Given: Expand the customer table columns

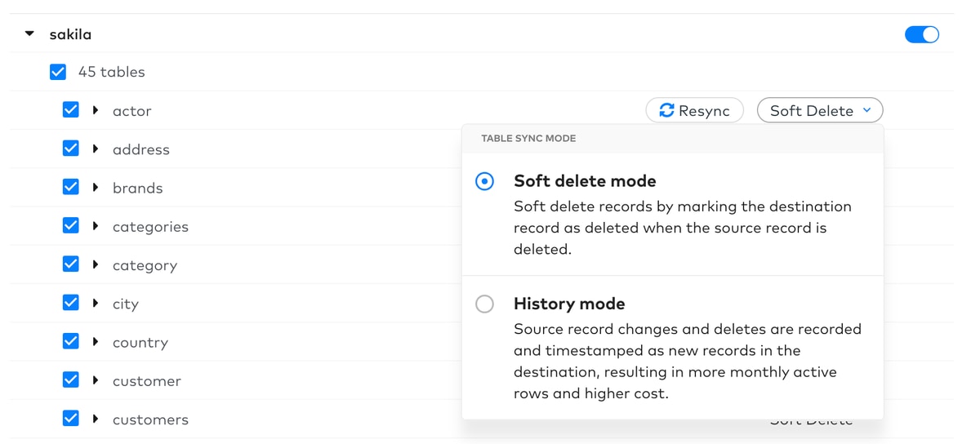Looking at the screenshot, I should 96,380.
